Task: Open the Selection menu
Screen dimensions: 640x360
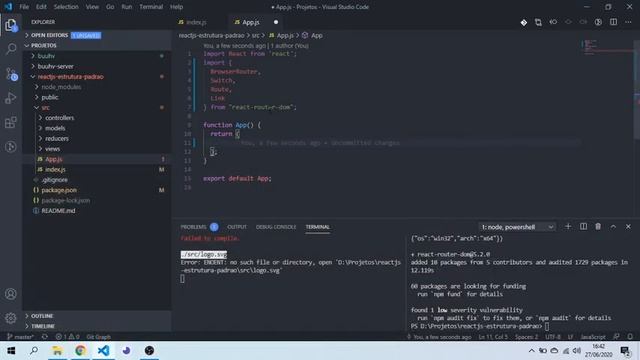Action: [x=66, y=7]
